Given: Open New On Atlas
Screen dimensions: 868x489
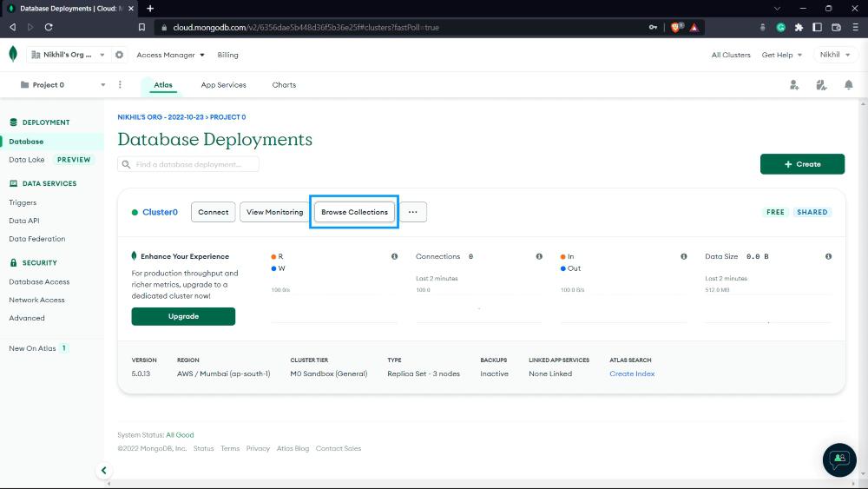Looking at the screenshot, I should pos(32,348).
